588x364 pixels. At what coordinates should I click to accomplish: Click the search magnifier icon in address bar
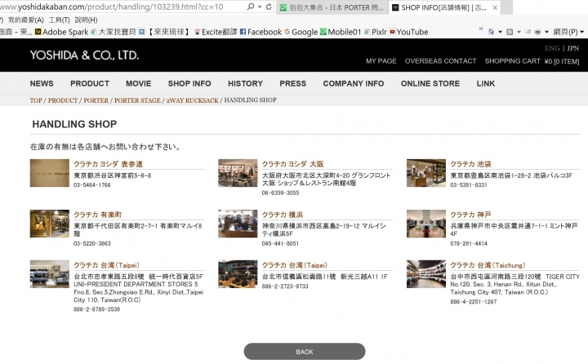(250, 7)
